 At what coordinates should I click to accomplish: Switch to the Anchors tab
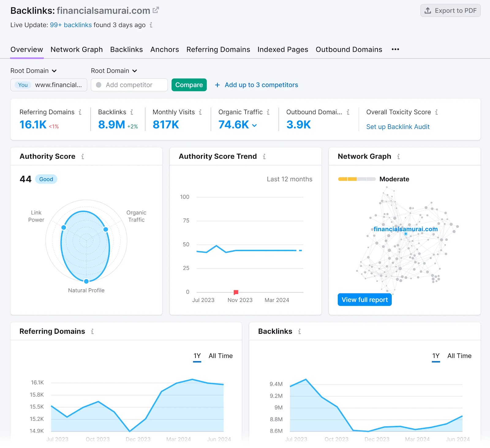(x=164, y=49)
